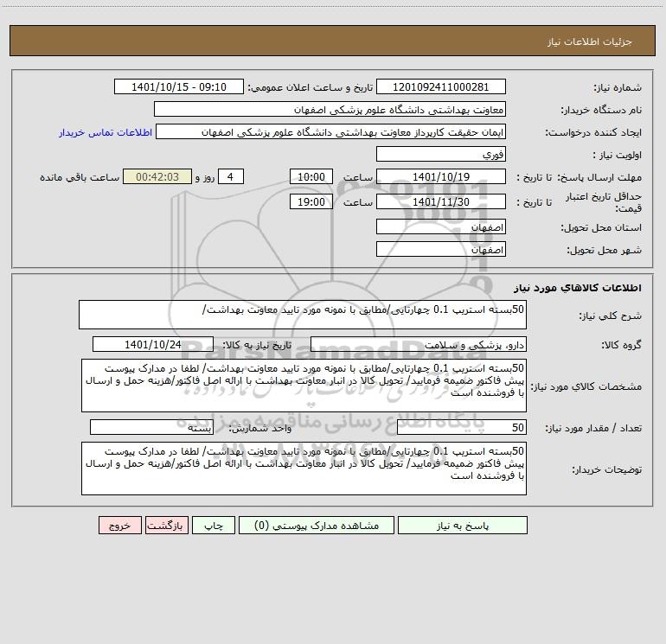This screenshot has height=644, width=666.
Task: Click the توضیحات خریدار label
Action: point(606,470)
